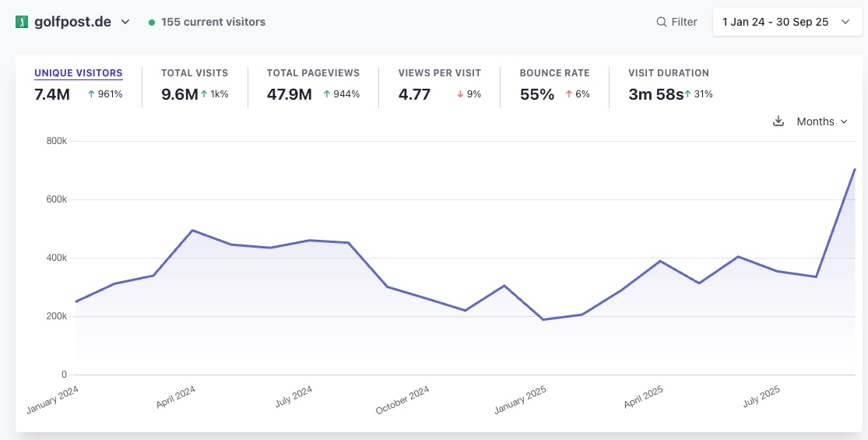Click the red down arrow beside 9%
The height and width of the screenshot is (440, 868).
pyautogui.click(x=460, y=94)
